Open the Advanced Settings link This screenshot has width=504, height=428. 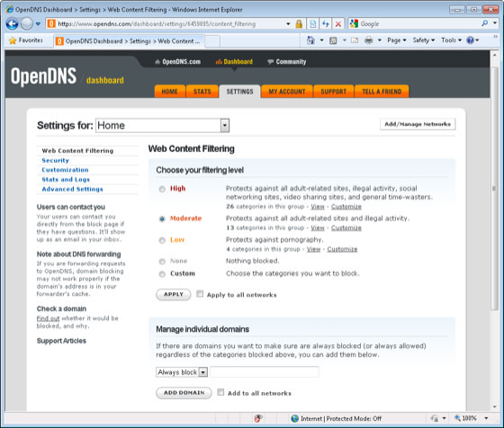coord(72,189)
